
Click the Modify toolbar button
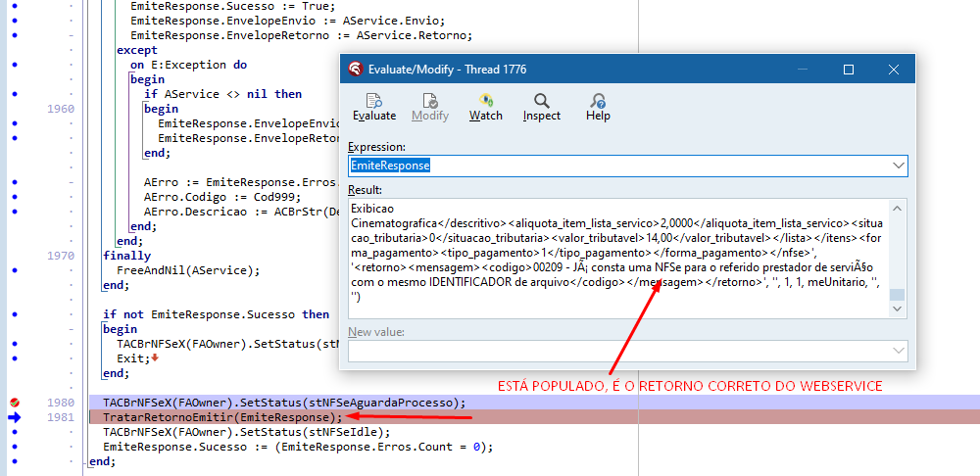(430, 108)
